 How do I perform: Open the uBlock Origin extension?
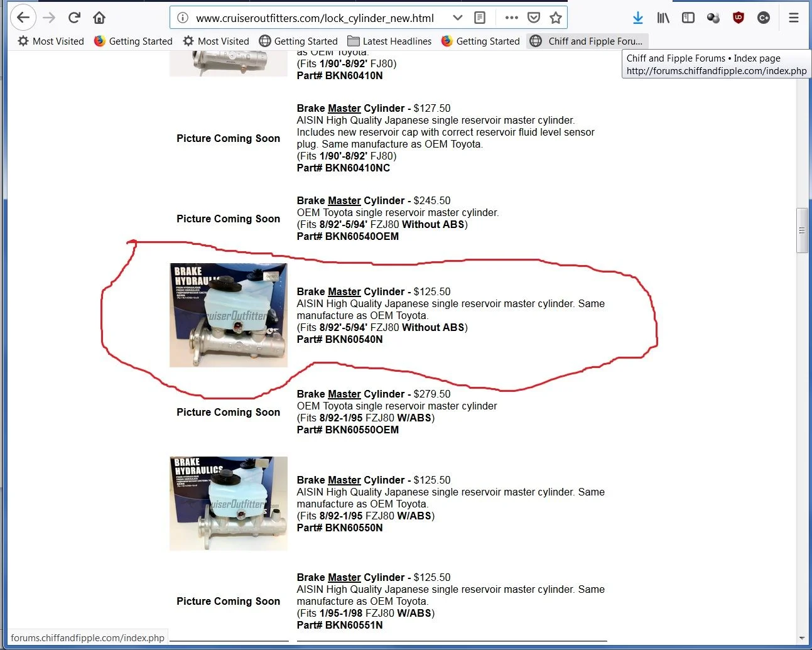(739, 18)
